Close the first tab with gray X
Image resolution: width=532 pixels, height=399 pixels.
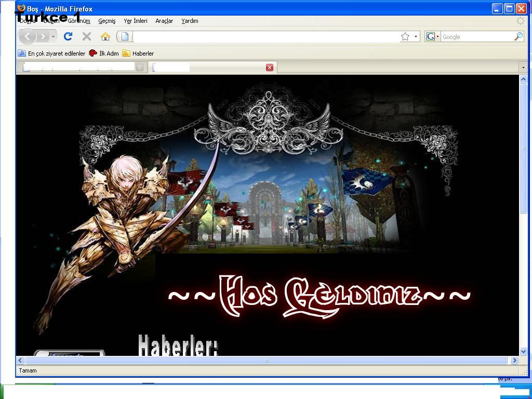point(139,68)
